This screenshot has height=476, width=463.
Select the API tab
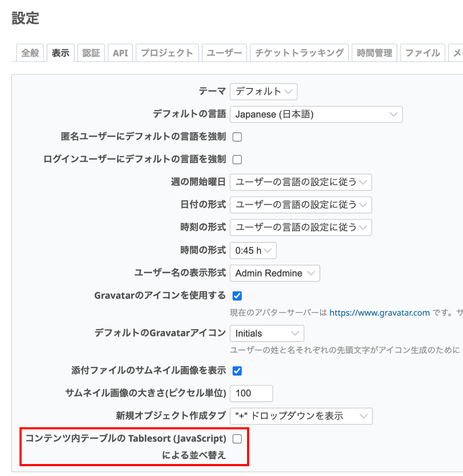point(120,53)
